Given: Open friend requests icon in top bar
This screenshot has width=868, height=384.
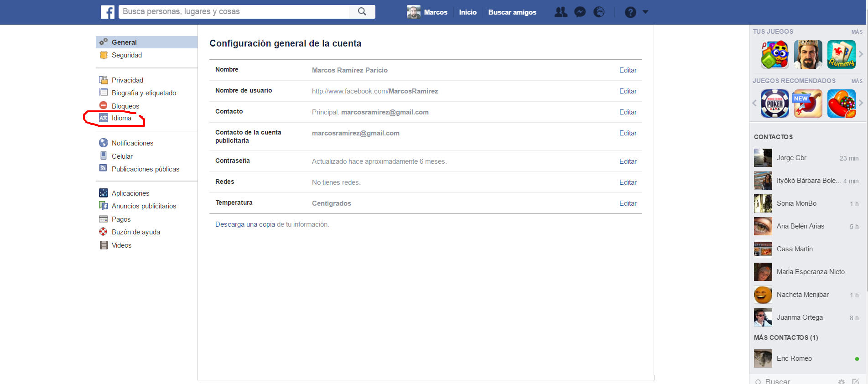Looking at the screenshot, I should 561,12.
